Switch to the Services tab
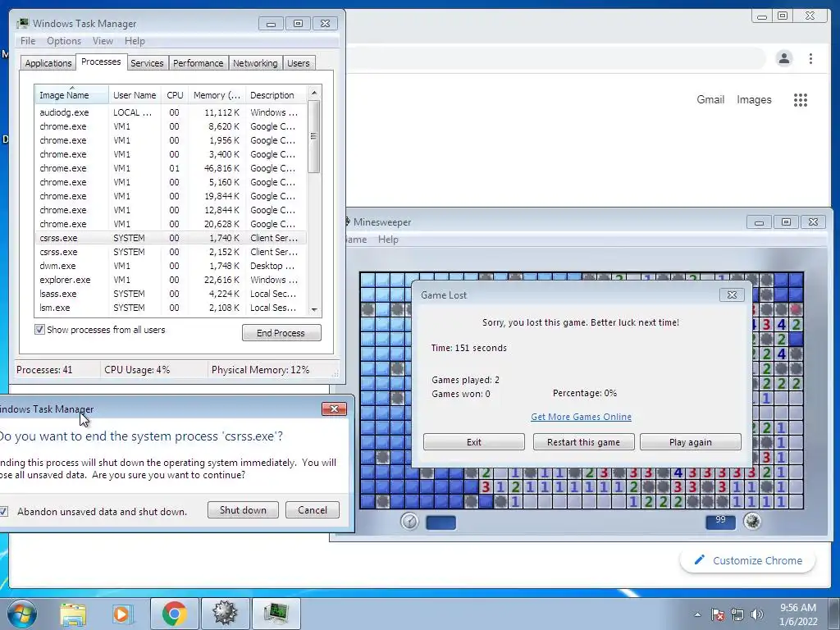This screenshot has height=630, width=840. (x=147, y=63)
